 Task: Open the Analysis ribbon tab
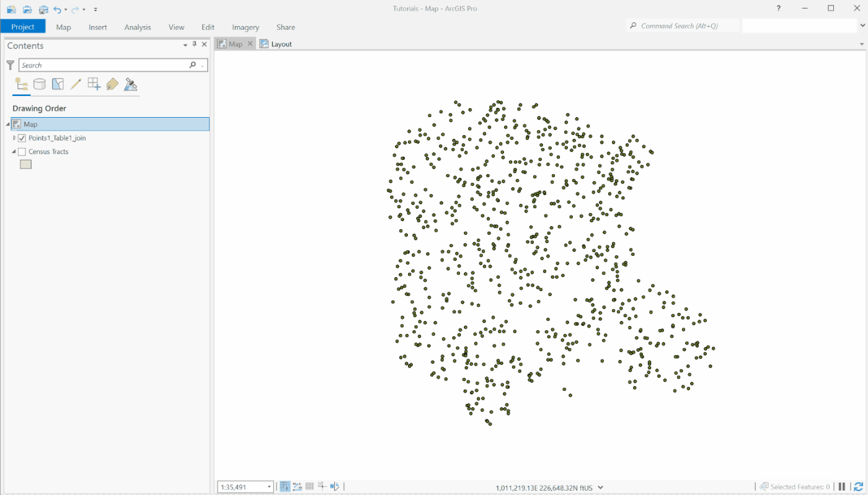[x=137, y=27]
